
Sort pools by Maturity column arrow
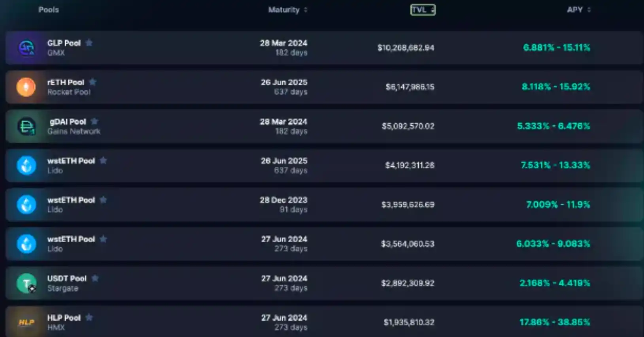(x=306, y=10)
